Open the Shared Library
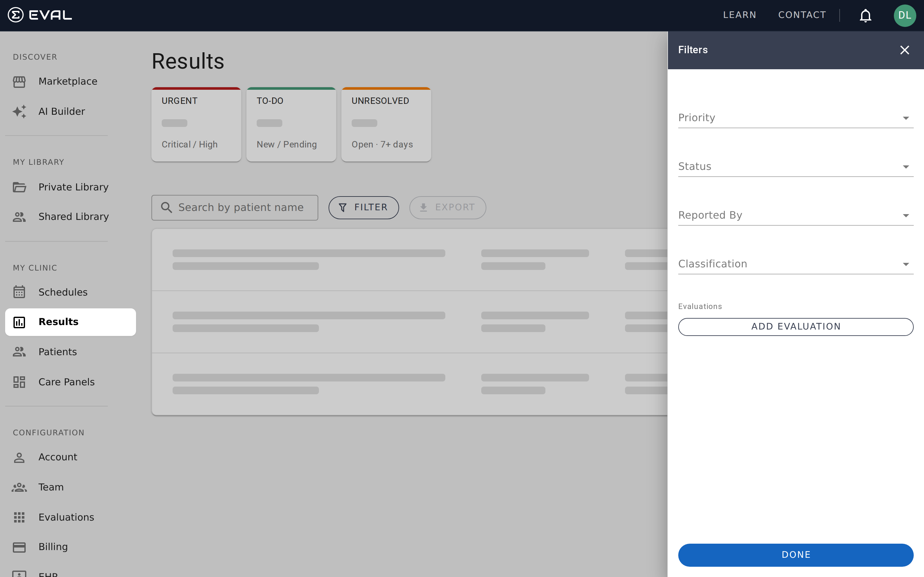 [x=73, y=216]
